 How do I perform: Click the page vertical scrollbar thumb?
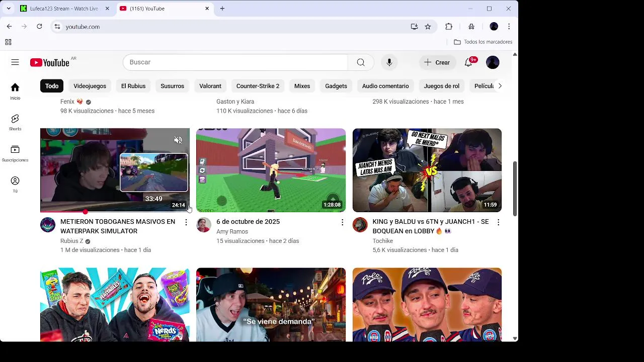click(515, 189)
